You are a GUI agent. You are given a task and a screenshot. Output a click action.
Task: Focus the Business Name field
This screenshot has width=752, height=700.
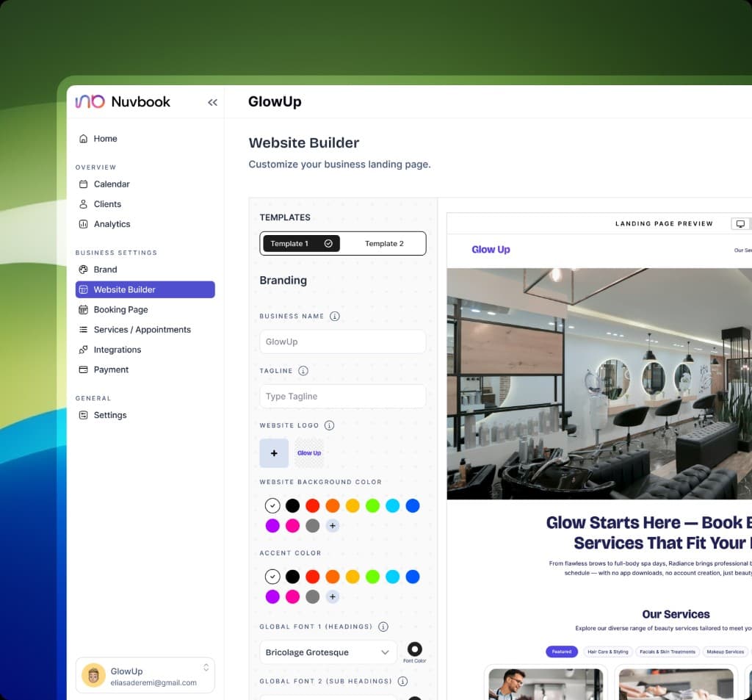pyautogui.click(x=342, y=342)
